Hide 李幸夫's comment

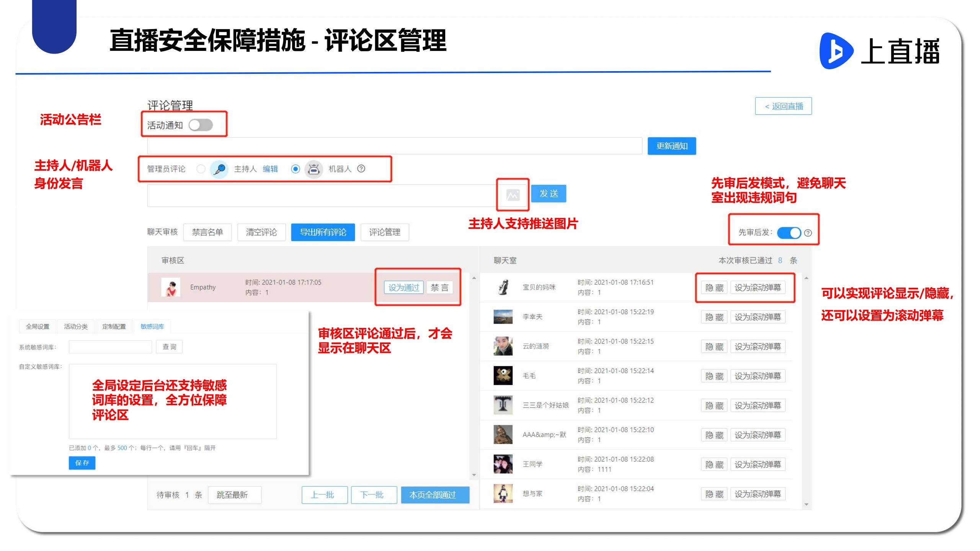714,317
